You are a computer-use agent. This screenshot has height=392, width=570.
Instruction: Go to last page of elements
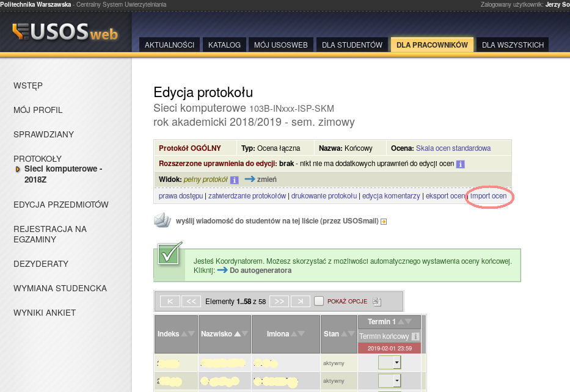301,301
